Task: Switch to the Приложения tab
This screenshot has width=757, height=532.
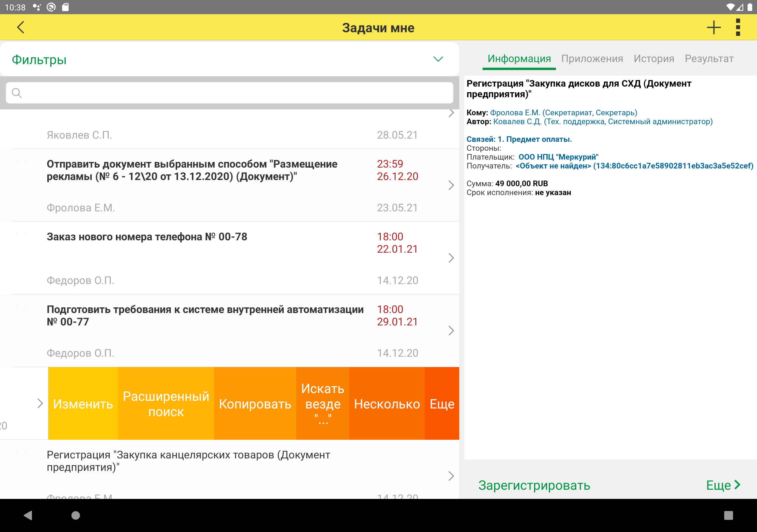Action: point(592,59)
